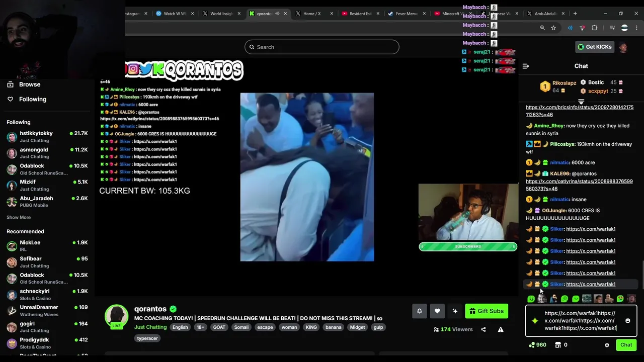Open Sofibear recommended channel
The width and height of the screenshot is (644, 362).
coord(47,262)
